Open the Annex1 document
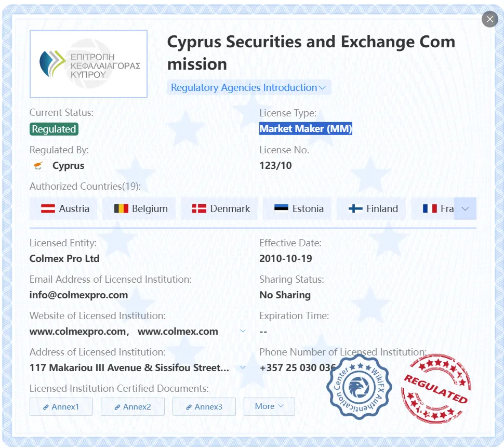This screenshot has height=448, width=504. coord(61,406)
